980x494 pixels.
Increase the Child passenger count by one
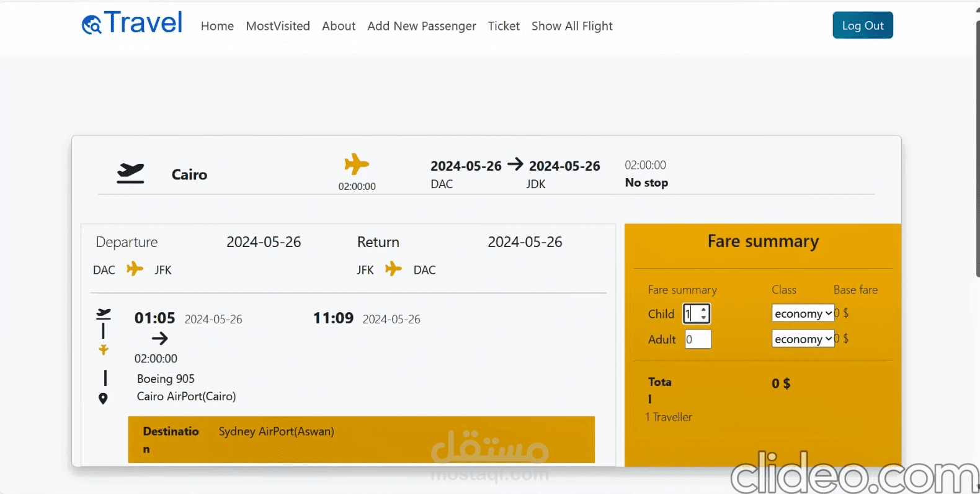tap(703, 310)
